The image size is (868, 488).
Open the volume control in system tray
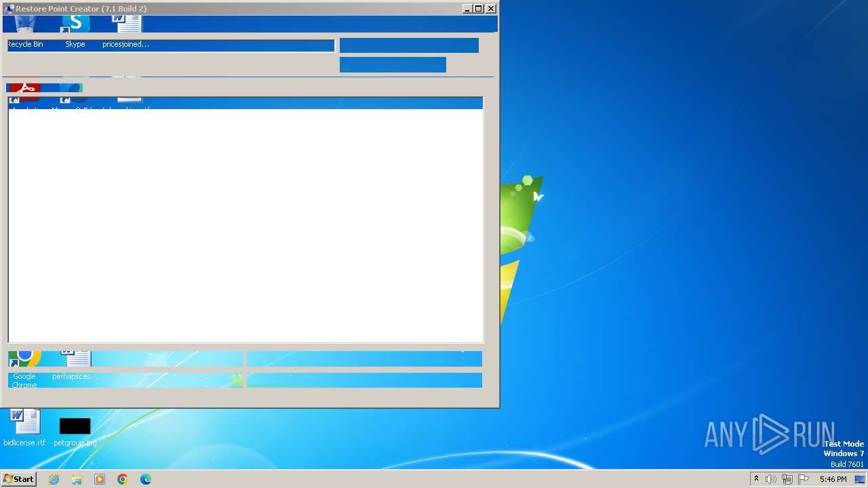[771, 479]
